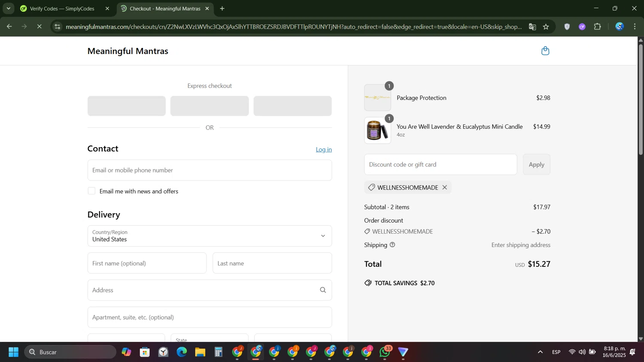Click the Package Protection product thumbnail
644x362 pixels.
coord(377,98)
